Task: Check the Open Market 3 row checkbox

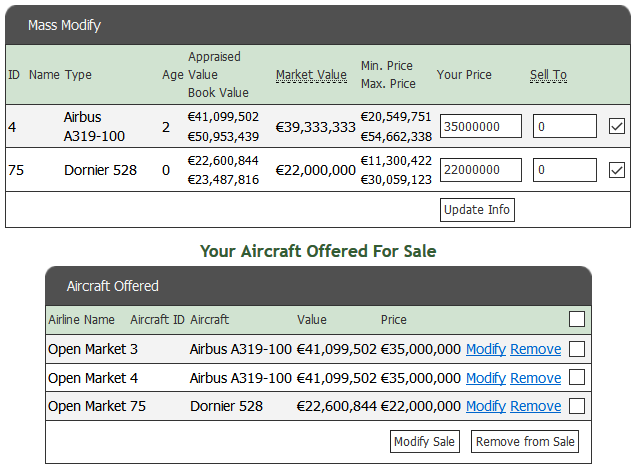Action: [x=577, y=349]
